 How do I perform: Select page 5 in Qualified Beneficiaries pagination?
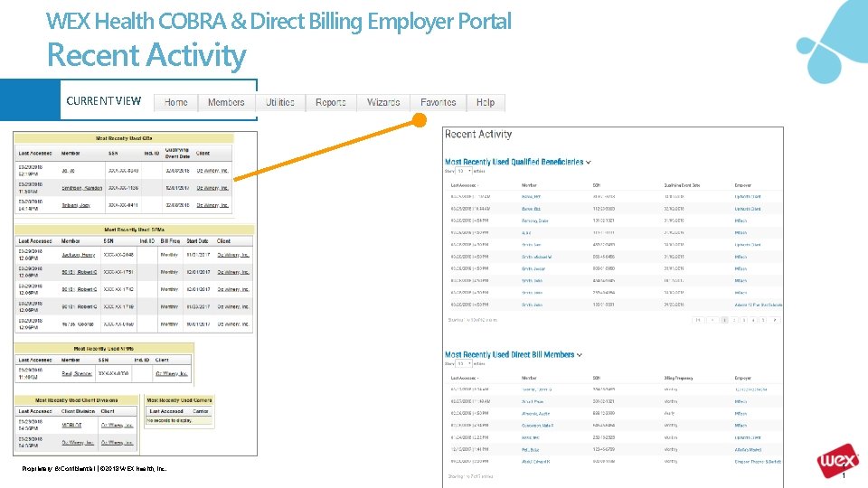point(763,320)
